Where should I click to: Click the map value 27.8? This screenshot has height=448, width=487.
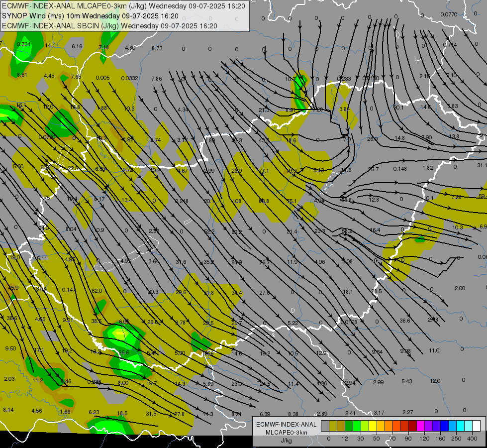click(179, 414)
